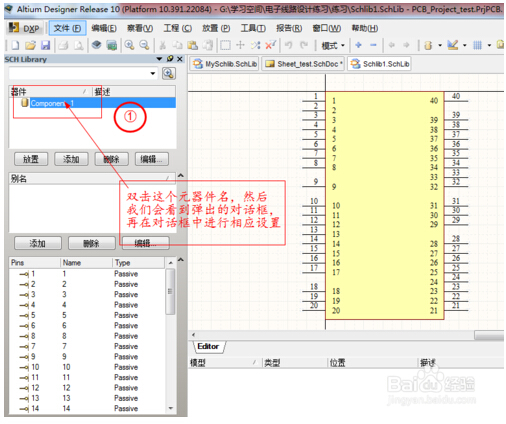506x424 pixels.
Task: Collapse the Pins list section
Action: (x=181, y=259)
